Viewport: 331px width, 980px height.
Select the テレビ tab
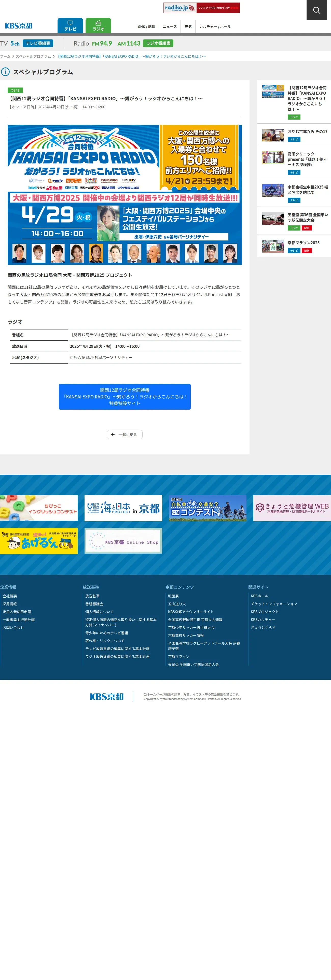[70, 25]
